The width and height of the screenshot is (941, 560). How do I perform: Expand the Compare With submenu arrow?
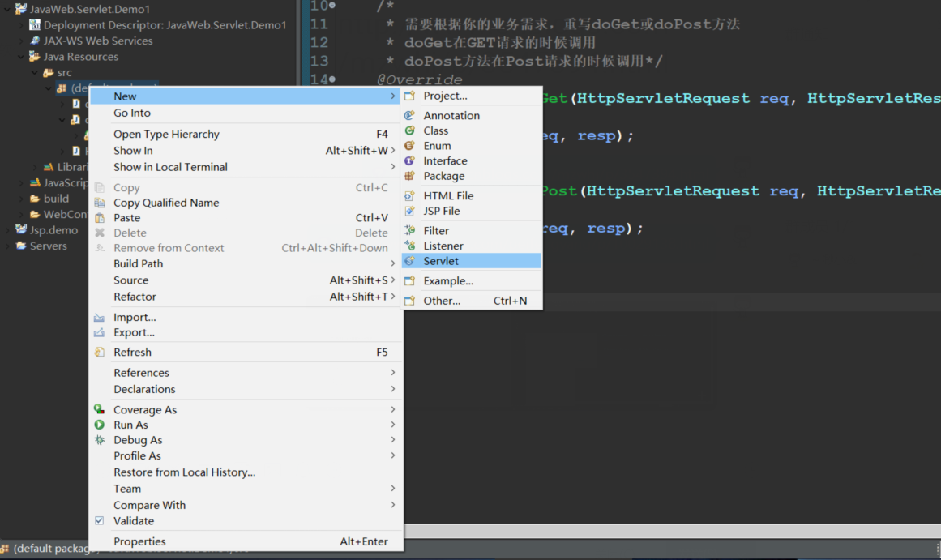[393, 505]
